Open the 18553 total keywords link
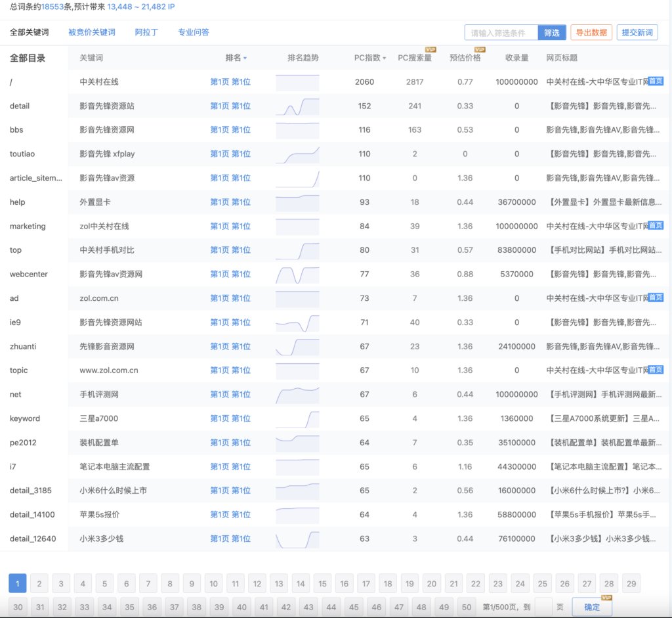Viewport: 672px width, 618px height. point(52,7)
